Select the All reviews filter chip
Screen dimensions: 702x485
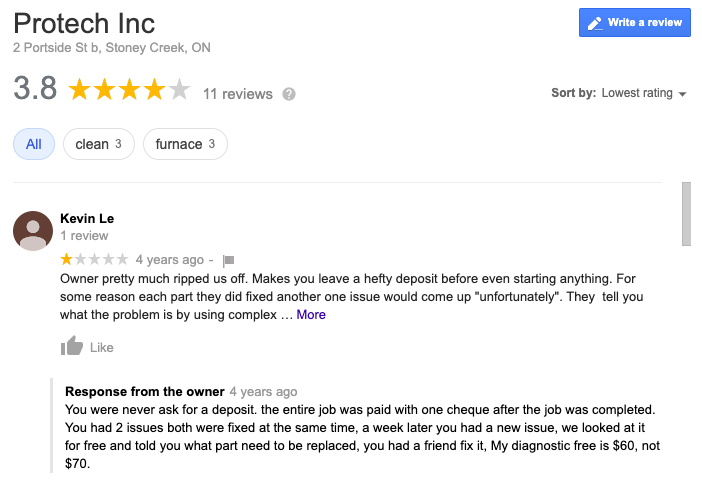[34, 144]
